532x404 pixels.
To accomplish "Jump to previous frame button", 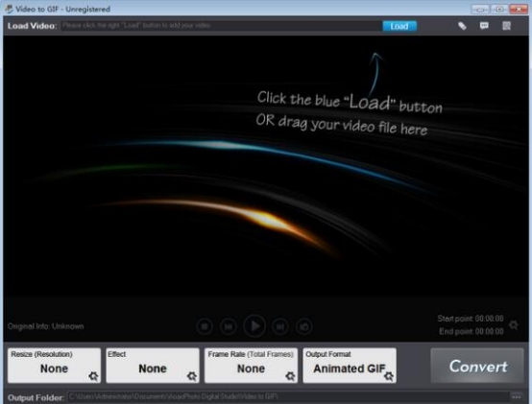I will click(x=229, y=326).
